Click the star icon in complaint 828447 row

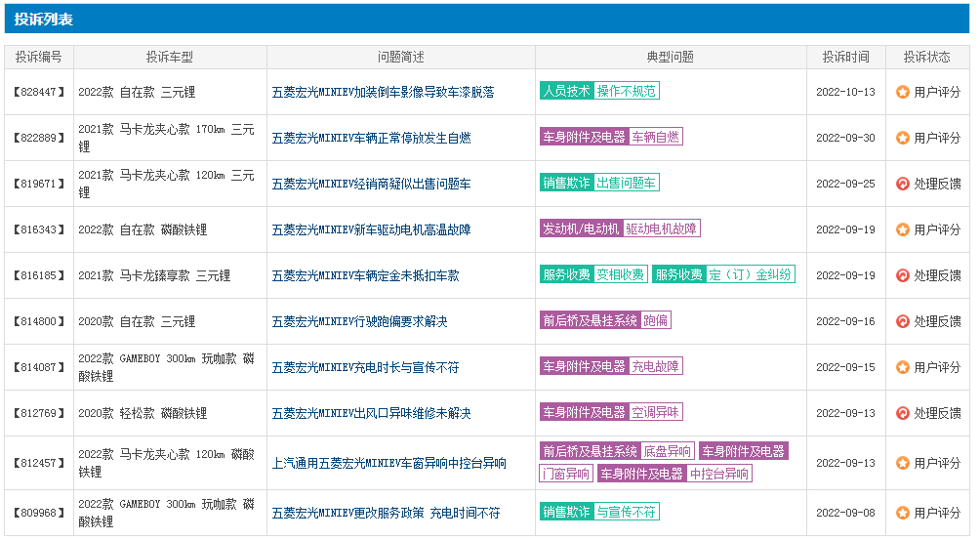point(903,92)
